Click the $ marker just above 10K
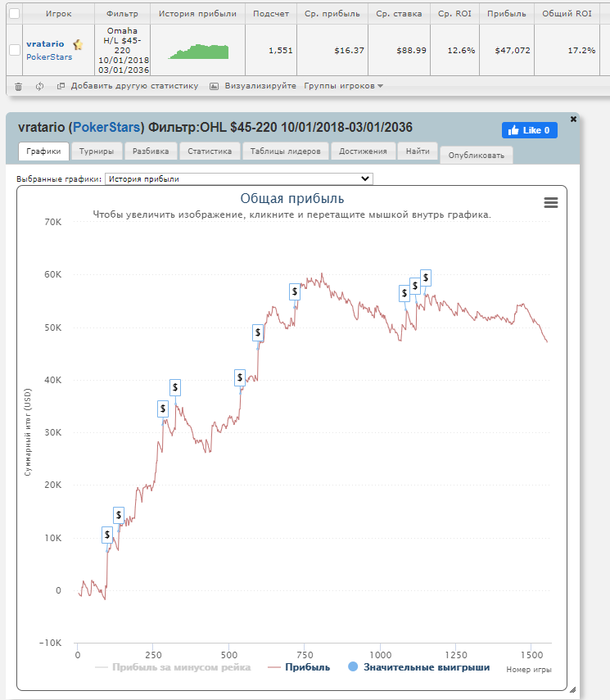This screenshot has width=610, height=700. coord(118,515)
